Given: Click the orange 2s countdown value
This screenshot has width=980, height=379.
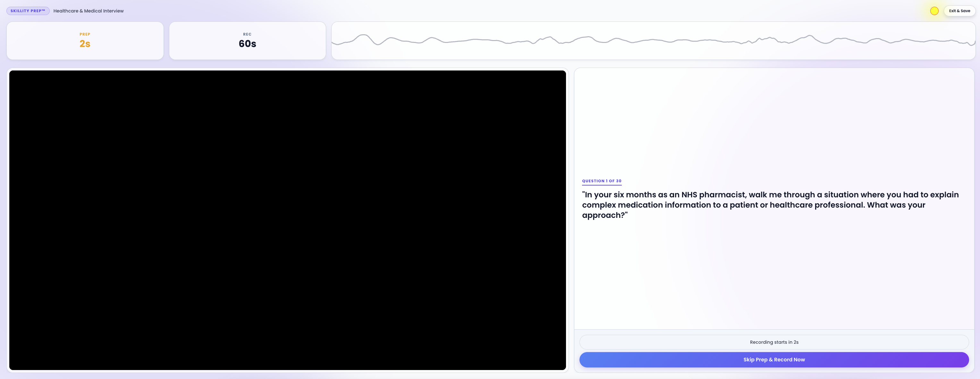Looking at the screenshot, I should coord(85,44).
